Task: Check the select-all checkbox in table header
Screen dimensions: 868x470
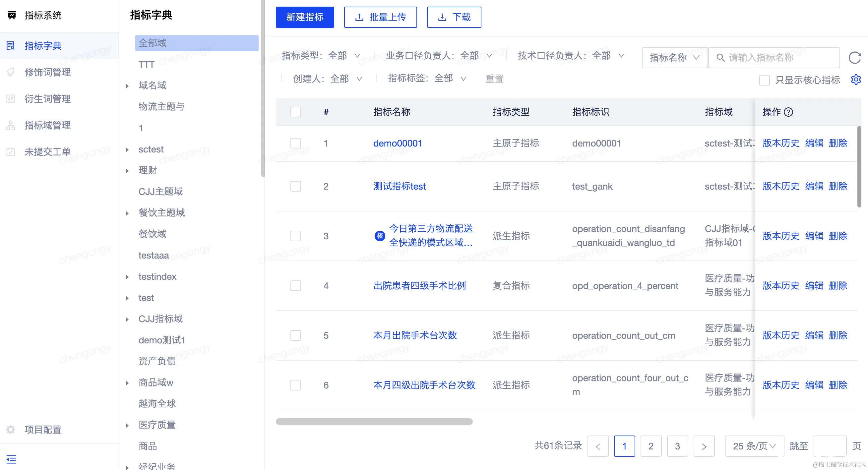Action: click(295, 112)
